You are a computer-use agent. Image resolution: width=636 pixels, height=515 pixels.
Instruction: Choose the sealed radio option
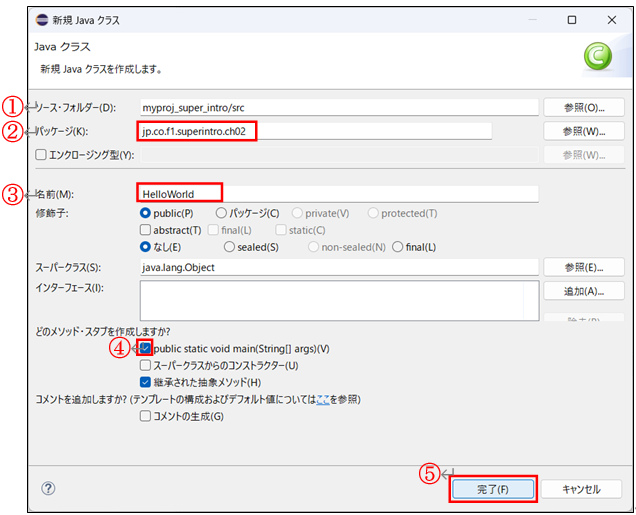pyautogui.click(x=230, y=247)
